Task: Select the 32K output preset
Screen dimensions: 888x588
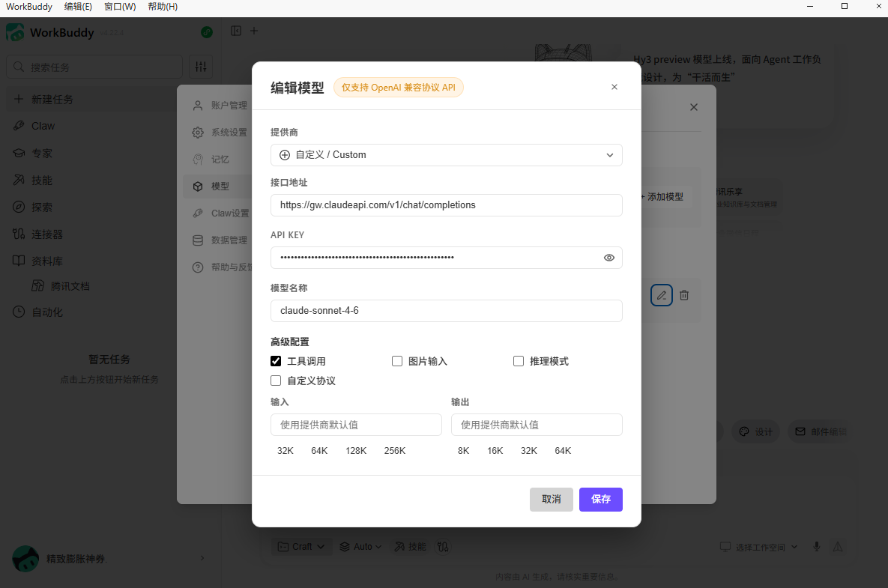Action: (x=529, y=451)
